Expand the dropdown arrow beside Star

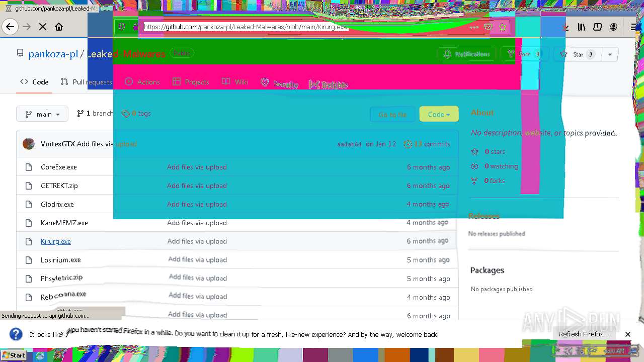(610, 54)
